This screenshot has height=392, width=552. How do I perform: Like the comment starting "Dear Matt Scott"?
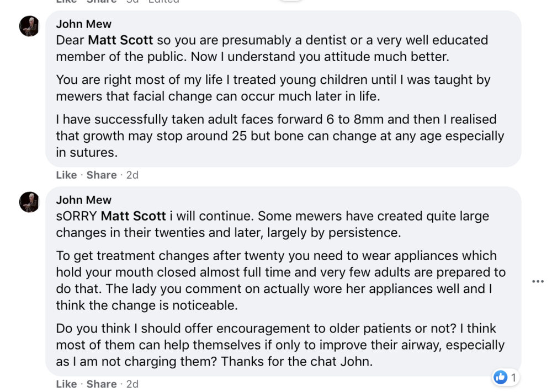66,175
